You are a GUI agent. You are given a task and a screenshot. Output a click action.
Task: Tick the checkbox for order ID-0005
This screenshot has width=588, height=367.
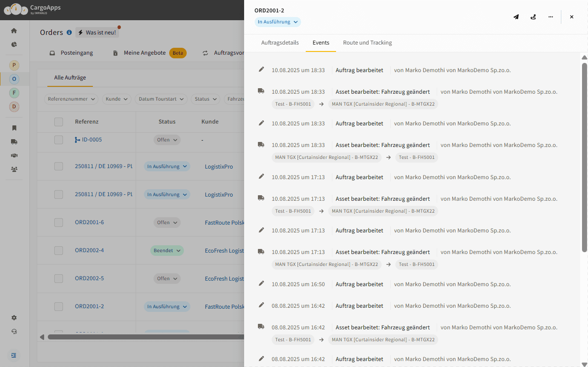[x=58, y=139]
